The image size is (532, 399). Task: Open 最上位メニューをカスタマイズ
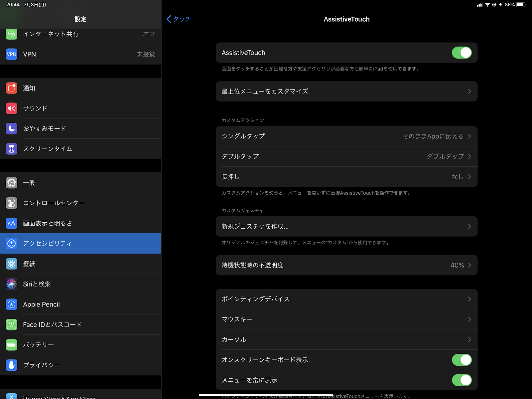click(346, 91)
